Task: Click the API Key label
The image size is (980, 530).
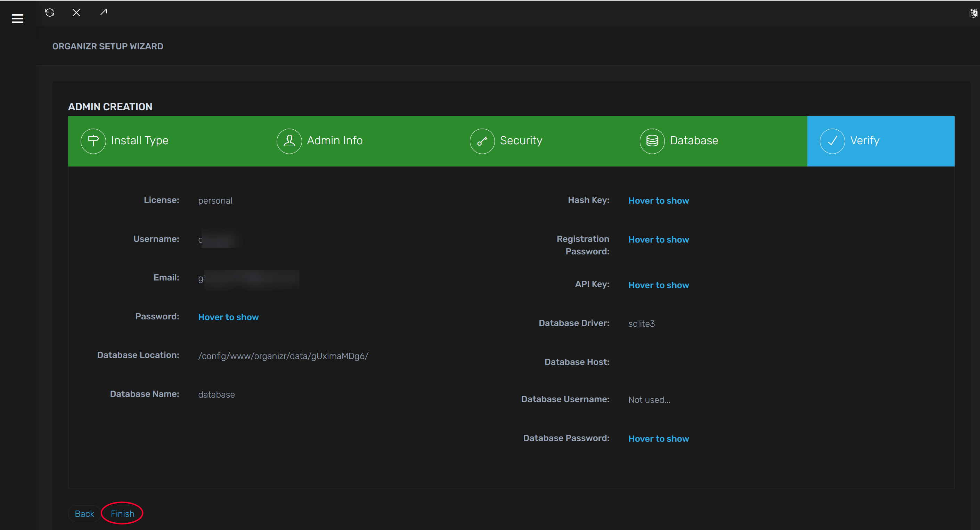Action: [x=592, y=284]
